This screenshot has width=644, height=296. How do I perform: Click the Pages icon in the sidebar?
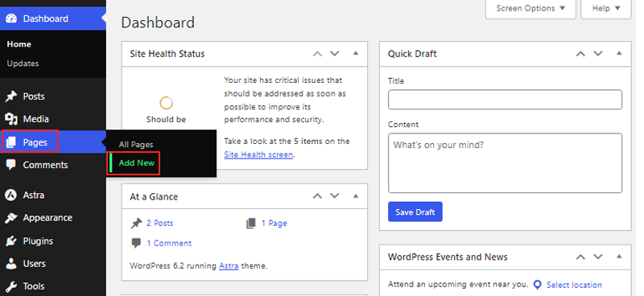coord(11,142)
